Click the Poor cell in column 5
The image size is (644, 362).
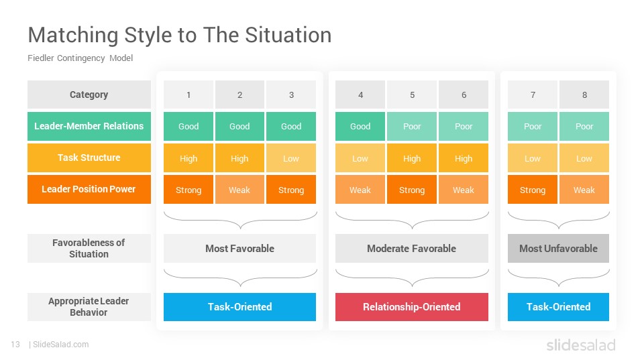click(x=411, y=127)
